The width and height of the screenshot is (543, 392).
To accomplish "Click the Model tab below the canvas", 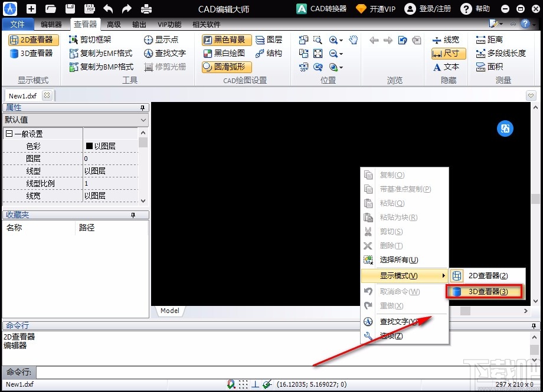I will tap(169, 311).
